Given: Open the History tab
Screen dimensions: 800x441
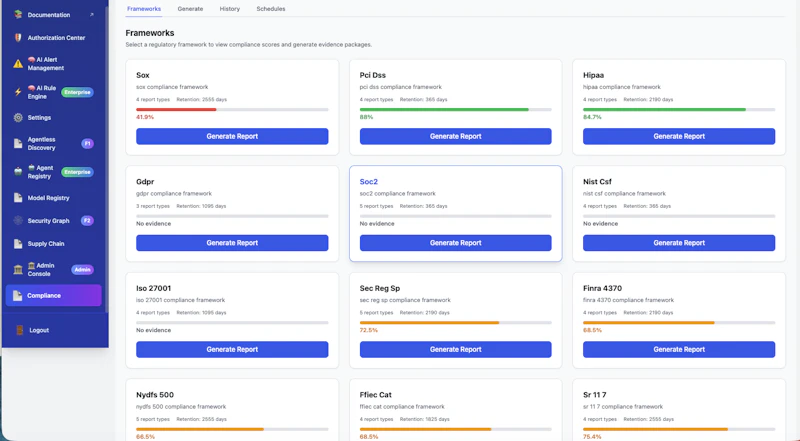Looking at the screenshot, I should [x=230, y=9].
